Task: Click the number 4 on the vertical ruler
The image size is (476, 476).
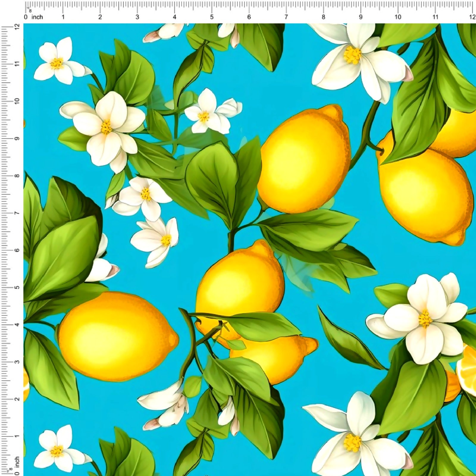Action: click(17, 325)
